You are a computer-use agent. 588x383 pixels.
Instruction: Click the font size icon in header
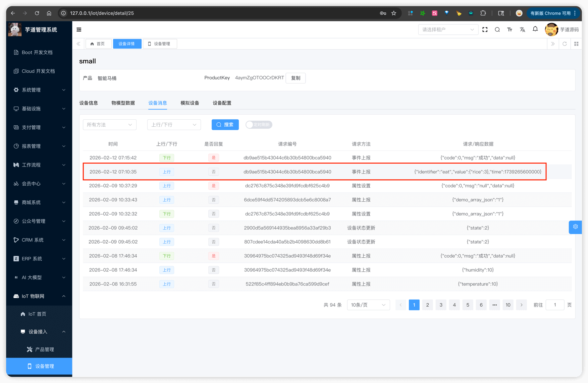pyautogui.click(x=510, y=29)
